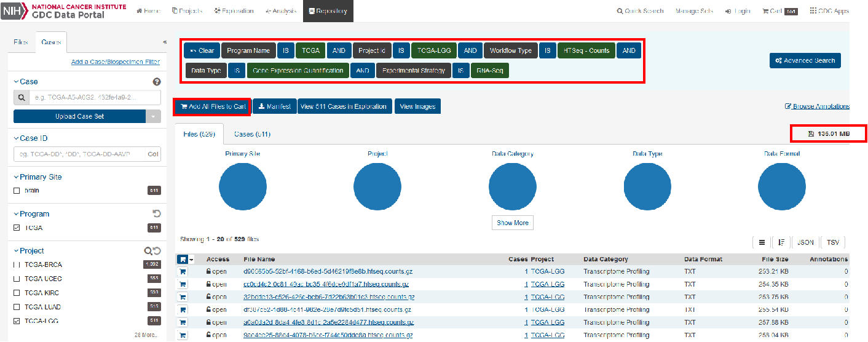Collapse the facet sidebar with double-chevron
This screenshot has width=868, height=342.
pyautogui.click(x=165, y=42)
